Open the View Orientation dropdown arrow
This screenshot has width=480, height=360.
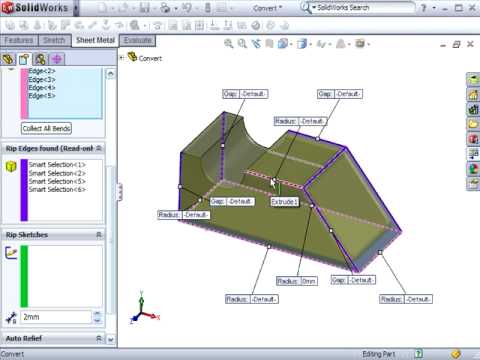tap(291, 44)
